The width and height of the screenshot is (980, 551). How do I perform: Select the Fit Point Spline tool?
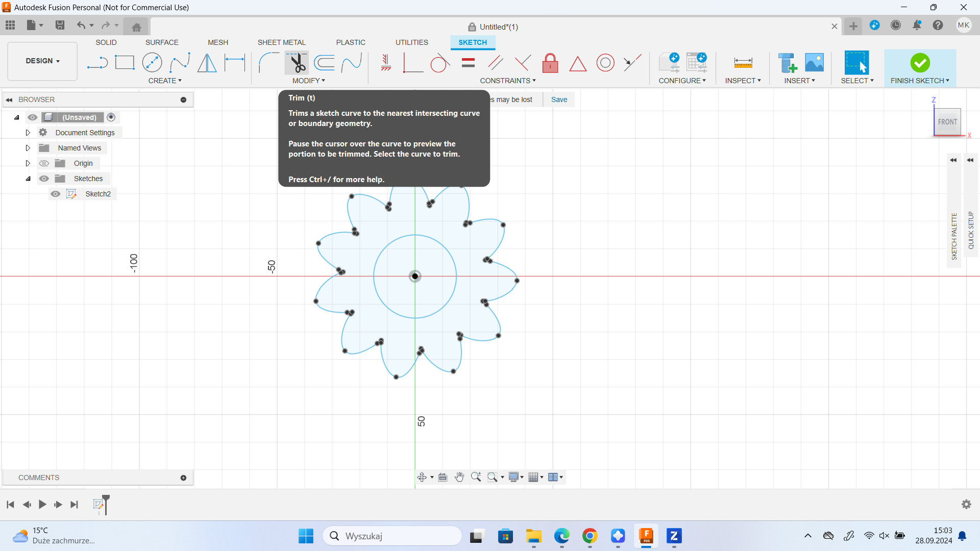click(x=180, y=63)
